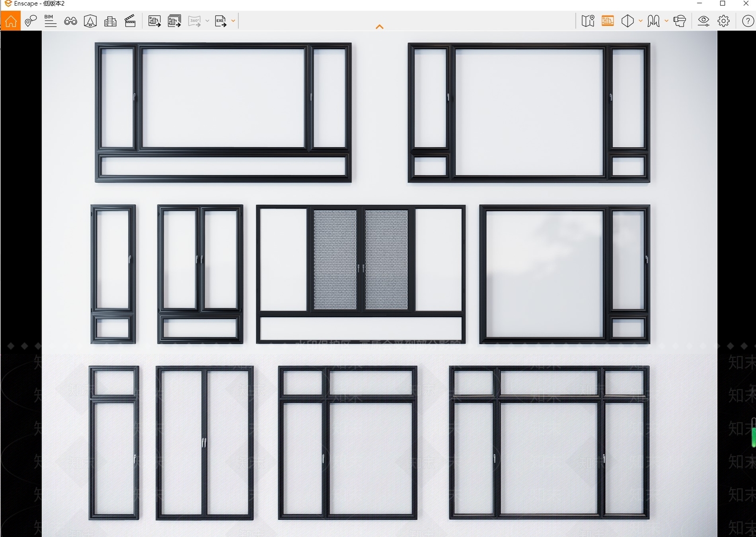Image resolution: width=756 pixels, height=537 pixels.
Task: Open the collaborative annotations pin icon
Action: point(31,21)
